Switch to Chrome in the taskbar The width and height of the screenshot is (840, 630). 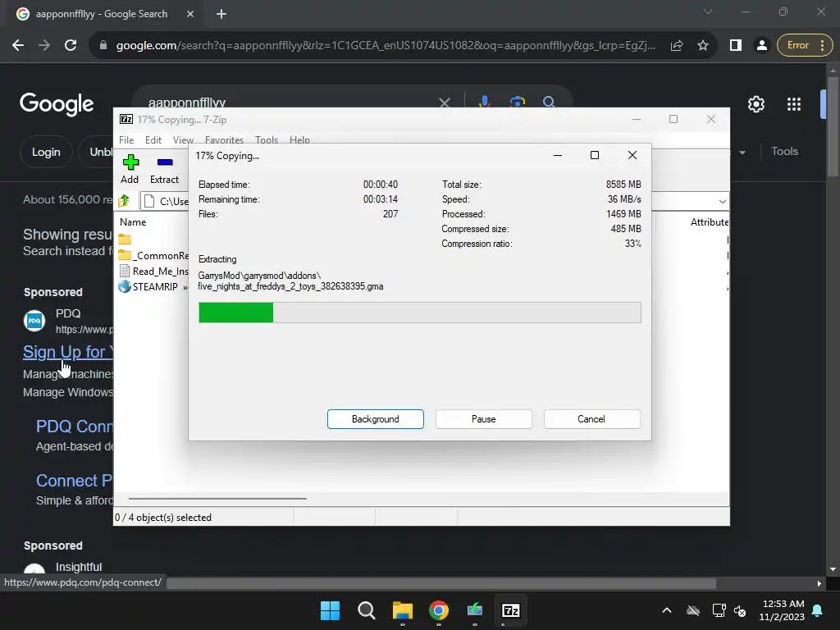pos(439,610)
